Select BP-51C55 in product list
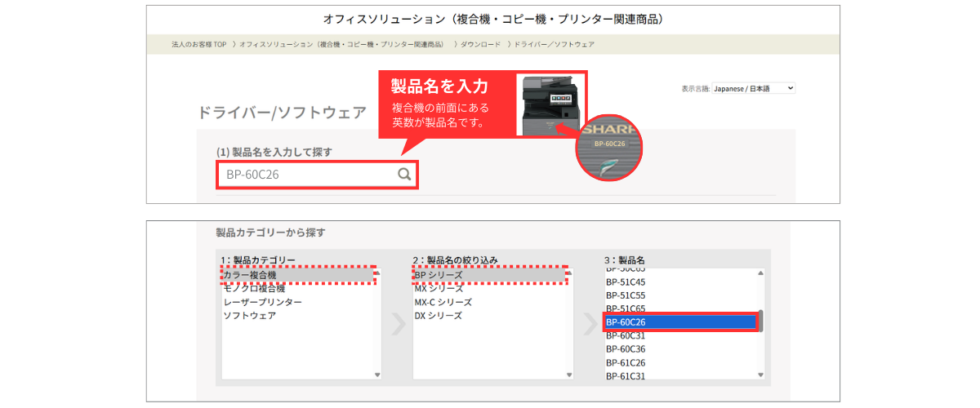The image size is (980, 408). [x=626, y=295]
